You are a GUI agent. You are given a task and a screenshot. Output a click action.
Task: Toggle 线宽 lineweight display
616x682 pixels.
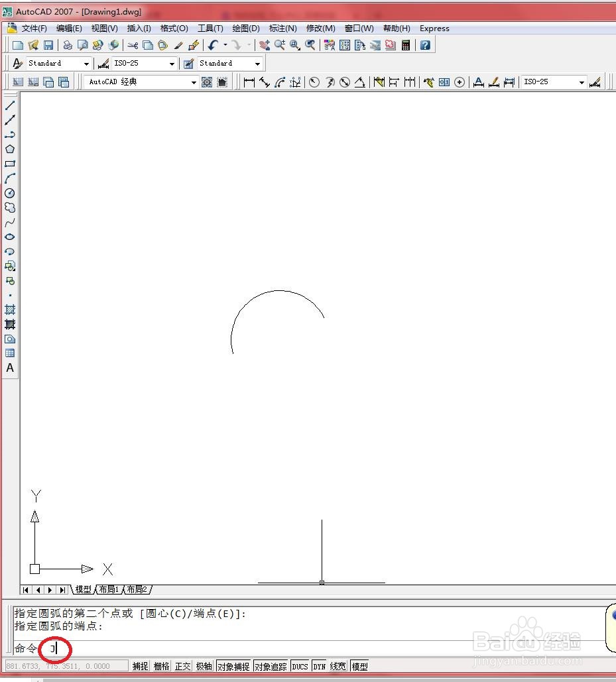338,666
